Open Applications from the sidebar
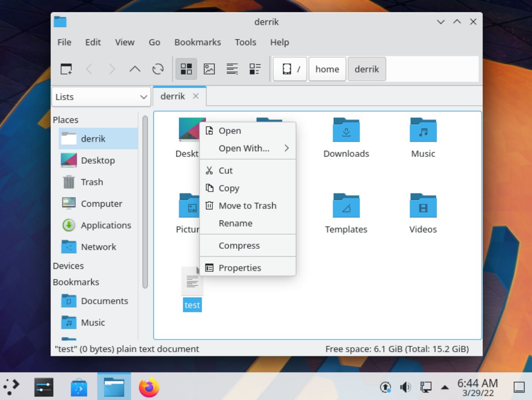This screenshot has width=532, height=400. click(106, 225)
